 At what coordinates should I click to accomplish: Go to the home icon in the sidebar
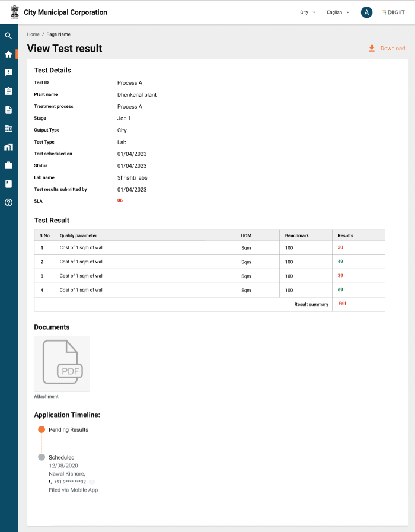point(8,54)
